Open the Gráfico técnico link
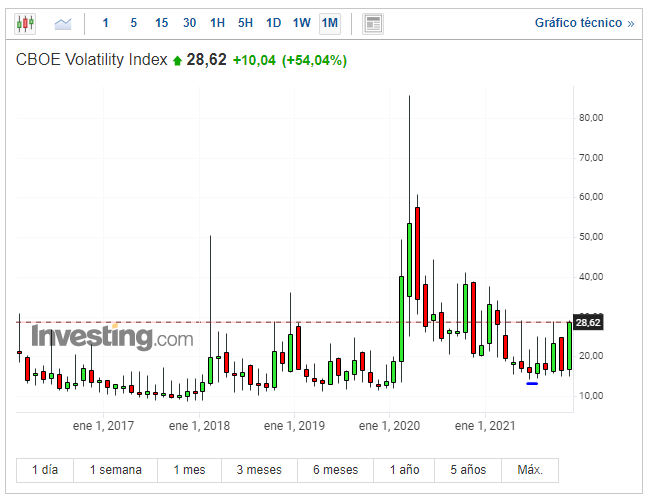 click(x=584, y=23)
